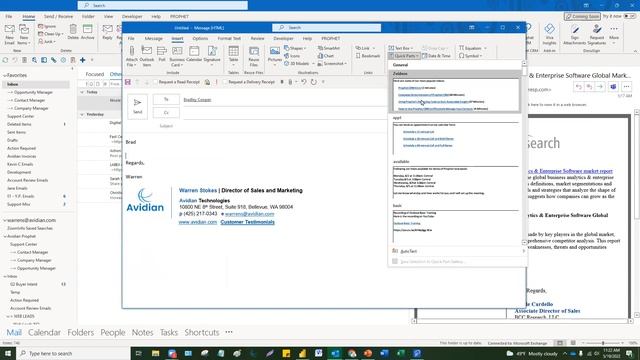Click Reuse Files icon
Image resolution: width=640 pixels, height=360 pixels.
click(254, 56)
